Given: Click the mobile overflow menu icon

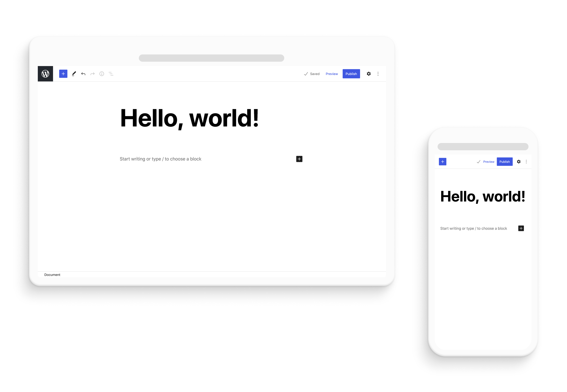Looking at the screenshot, I should [526, 161].
